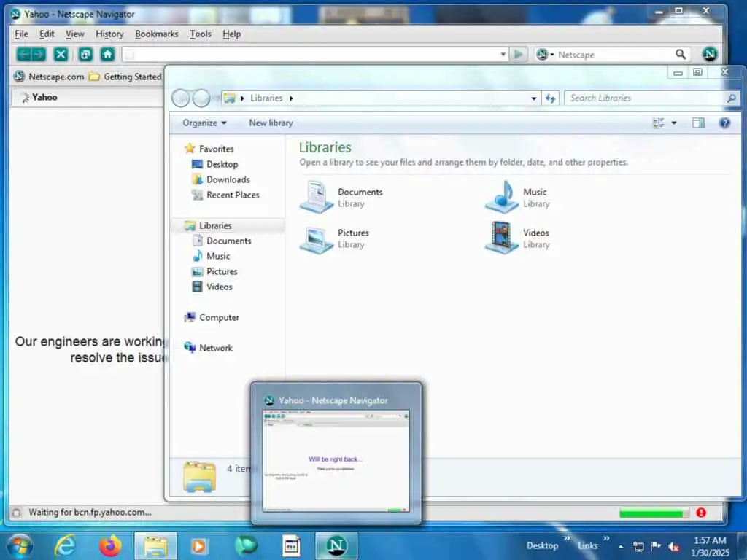Go to Netscape home page icon
Viewport: 747px width, 560px height.
click(108, 54)
